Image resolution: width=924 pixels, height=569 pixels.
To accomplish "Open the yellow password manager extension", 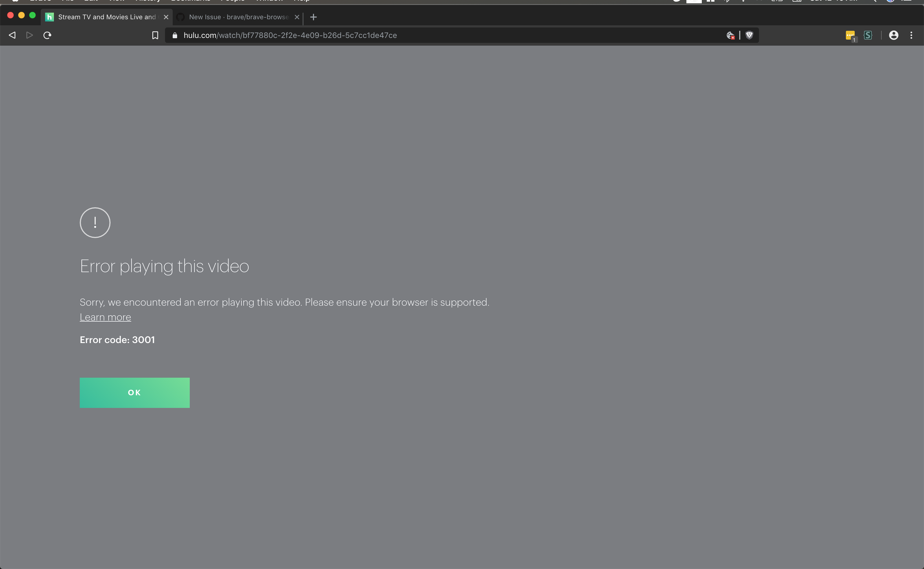I will 850,35.
